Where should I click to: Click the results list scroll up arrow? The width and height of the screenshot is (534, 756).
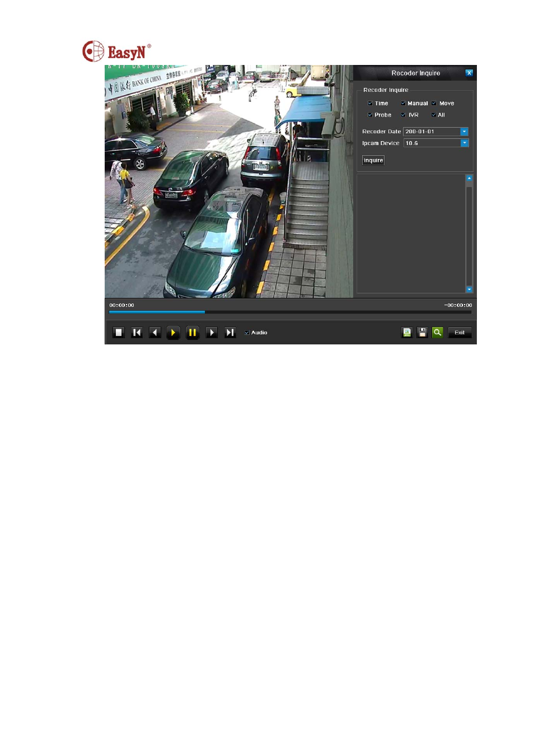click(x=469, y=178)
